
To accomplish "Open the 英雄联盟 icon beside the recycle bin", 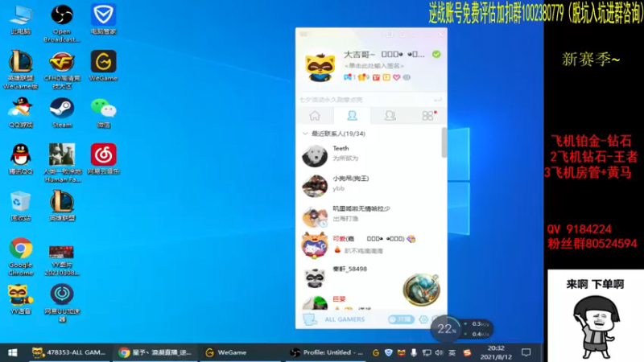I will click(x=62, y=206).
